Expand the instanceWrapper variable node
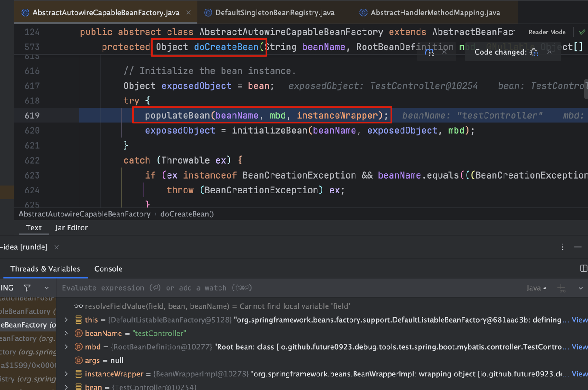Image resolution: width=588 pixels, height=390 pixels. (66, 374)
